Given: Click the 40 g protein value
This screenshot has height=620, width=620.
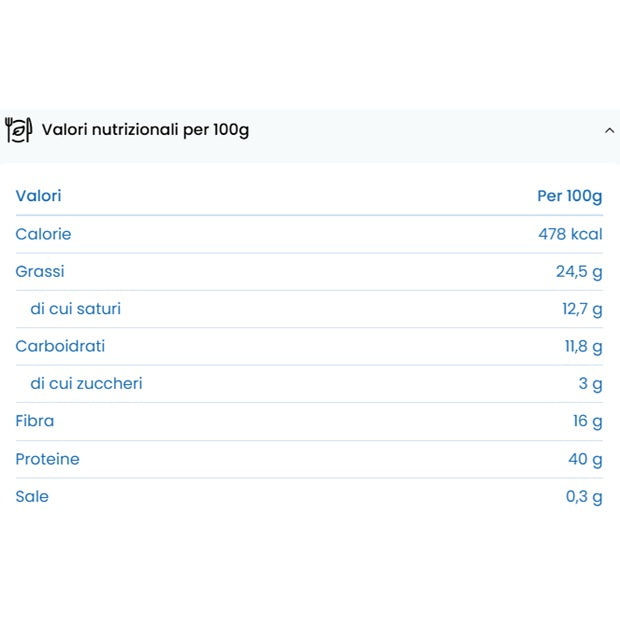Looking at the screenshot, I should (x=585, y=459).
